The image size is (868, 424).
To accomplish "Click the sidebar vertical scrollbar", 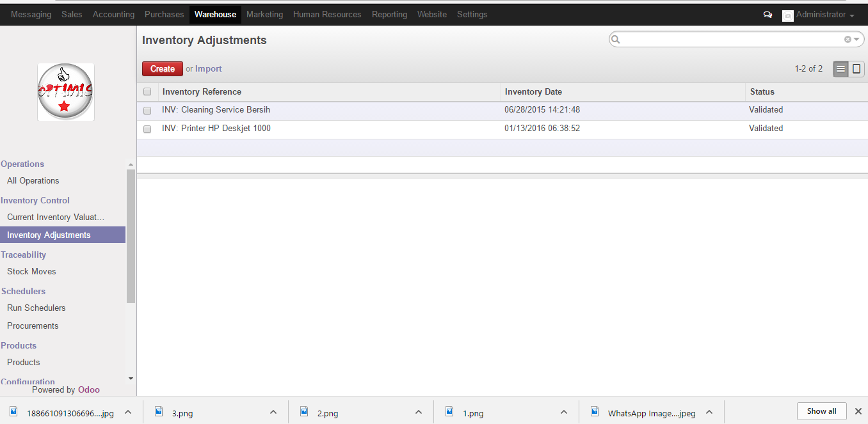I will 131,236.
